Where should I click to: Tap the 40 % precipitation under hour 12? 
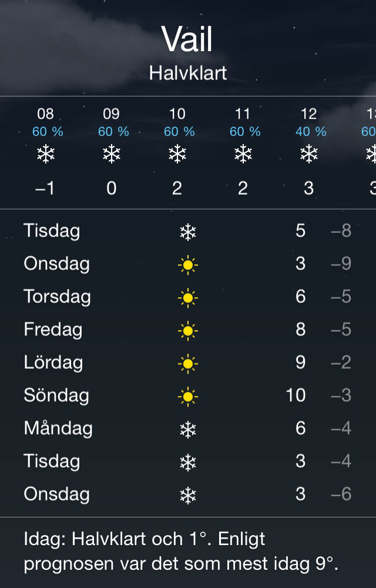311,132
